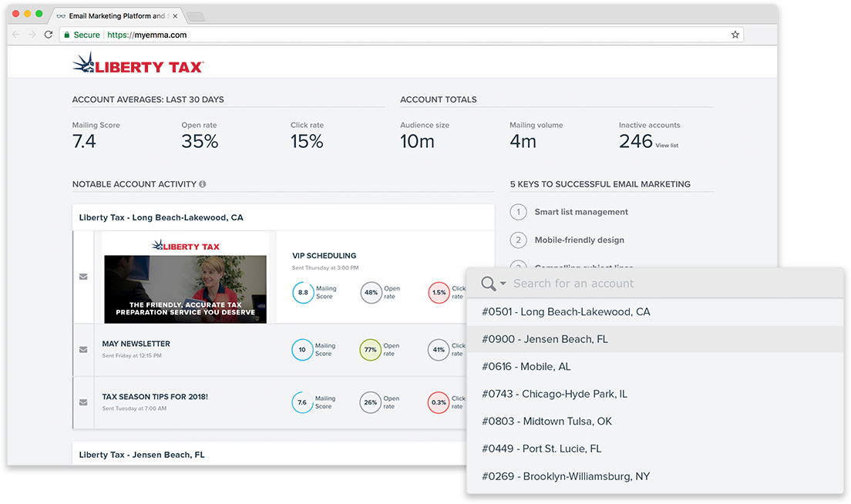Select #0900 - Jensen Beach, FL
The height and width of the screenshot is (504, 851).
coord(655,339)
